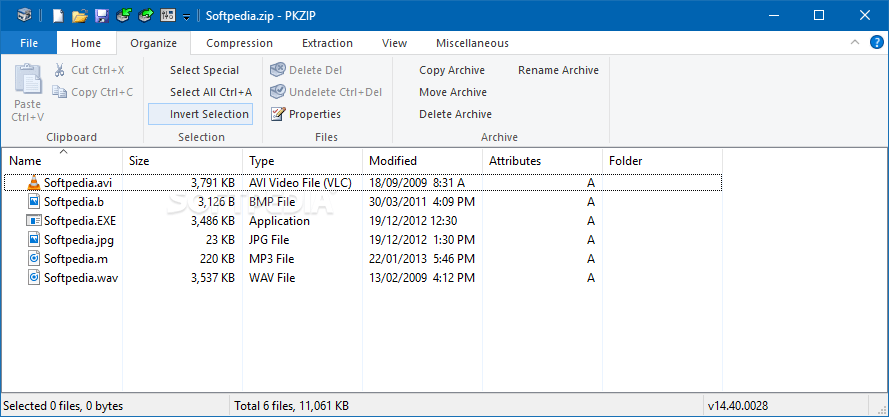Click the Paste clipboard icon
Image resolution: width=889 pixels, height=417 pixels.
[x=28, y=78]
